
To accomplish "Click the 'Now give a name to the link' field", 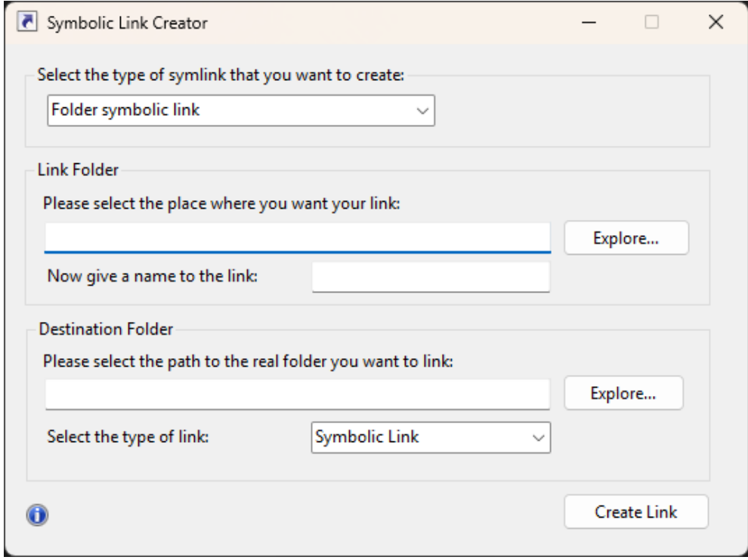I will pyautogui.click(x=431, y=276).
